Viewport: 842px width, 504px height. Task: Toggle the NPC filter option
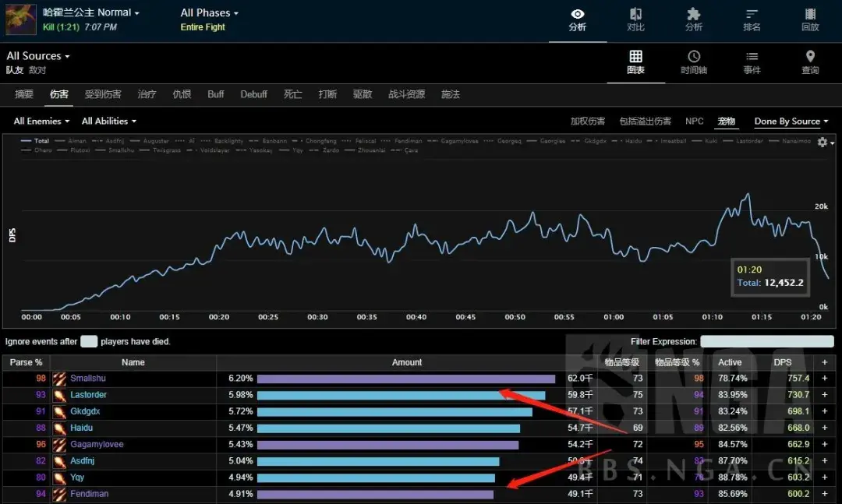click(x=694, y=122)
